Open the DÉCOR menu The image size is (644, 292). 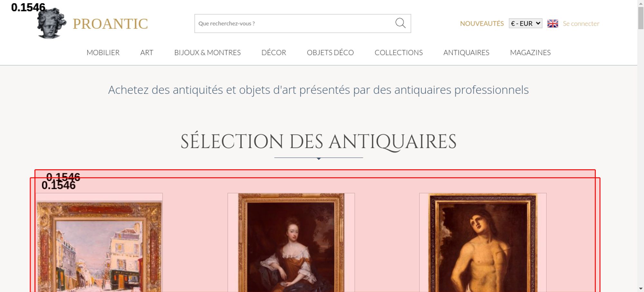tap(274, 52)
